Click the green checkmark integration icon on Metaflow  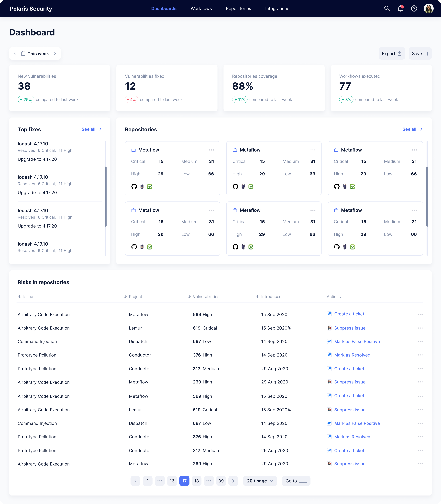coord(150,187)
